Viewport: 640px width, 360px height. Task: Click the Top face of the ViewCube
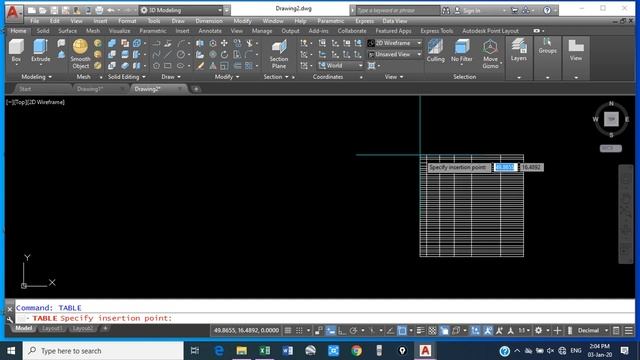pyautogui.click(x=611, y=119)
